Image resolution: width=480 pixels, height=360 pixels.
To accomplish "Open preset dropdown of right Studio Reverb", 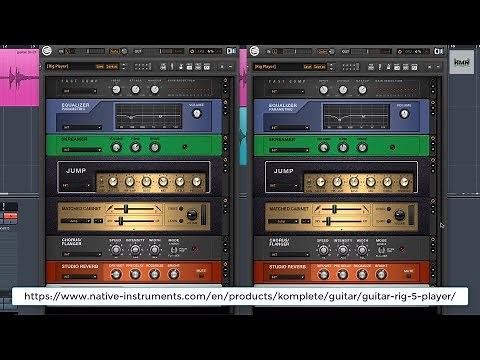I will click(x=287, y=277).
